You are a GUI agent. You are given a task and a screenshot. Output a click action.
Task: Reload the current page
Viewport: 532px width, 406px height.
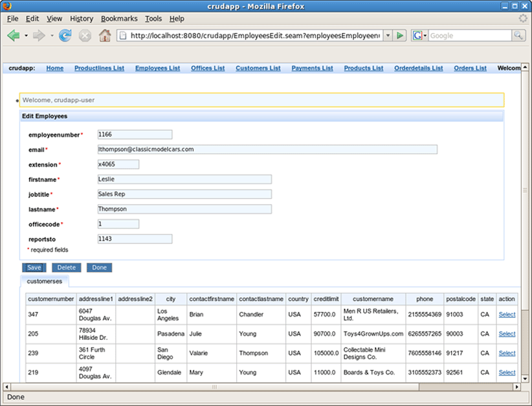[65, 36]
